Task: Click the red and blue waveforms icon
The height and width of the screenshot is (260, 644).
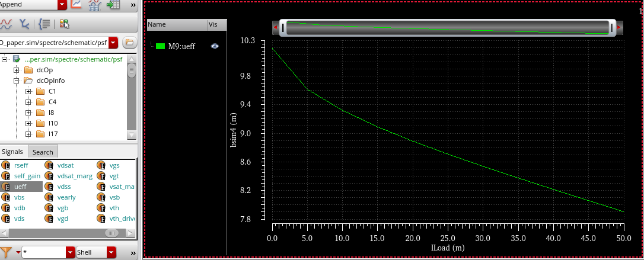Action: point(5,24)
